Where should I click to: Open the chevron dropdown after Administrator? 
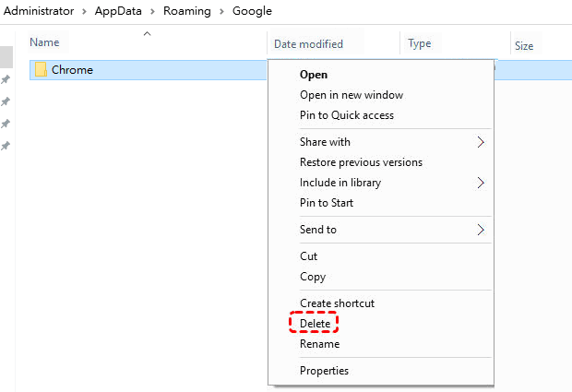pyautogui.click(x=84, y=12)
